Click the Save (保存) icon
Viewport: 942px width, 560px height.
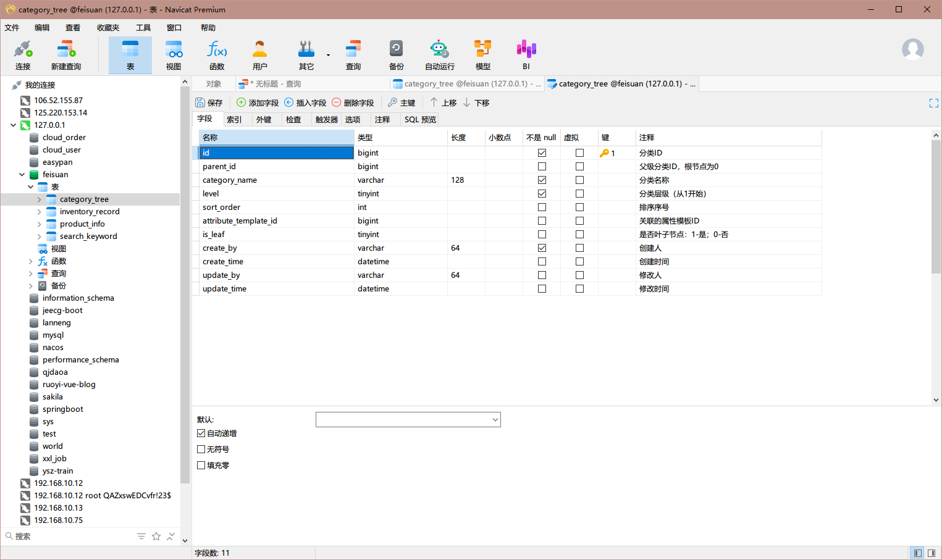(209, 102)
